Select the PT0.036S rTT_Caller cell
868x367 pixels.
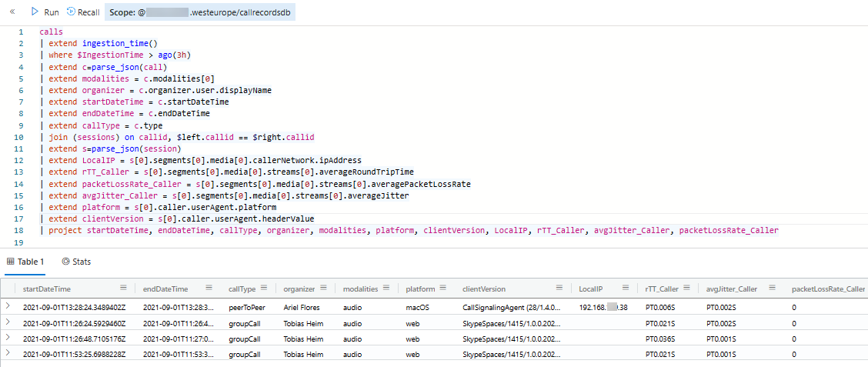(660, 338)
